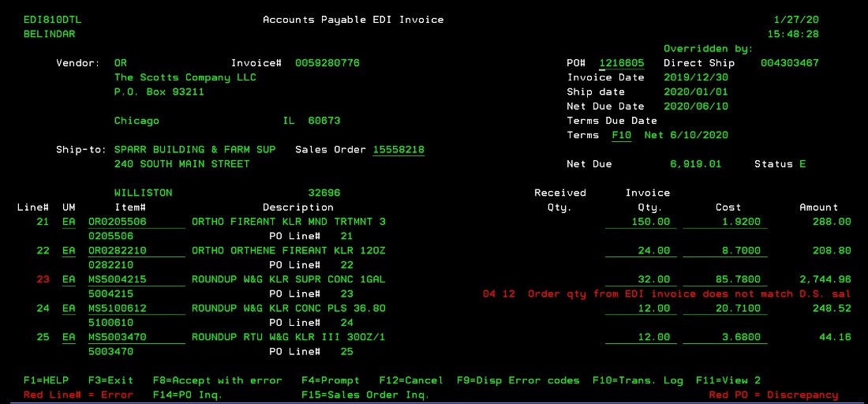The height and width of the screenshot is (404, 868).
Task: Click the PO# field 1216605
Action: pos(621,63)
